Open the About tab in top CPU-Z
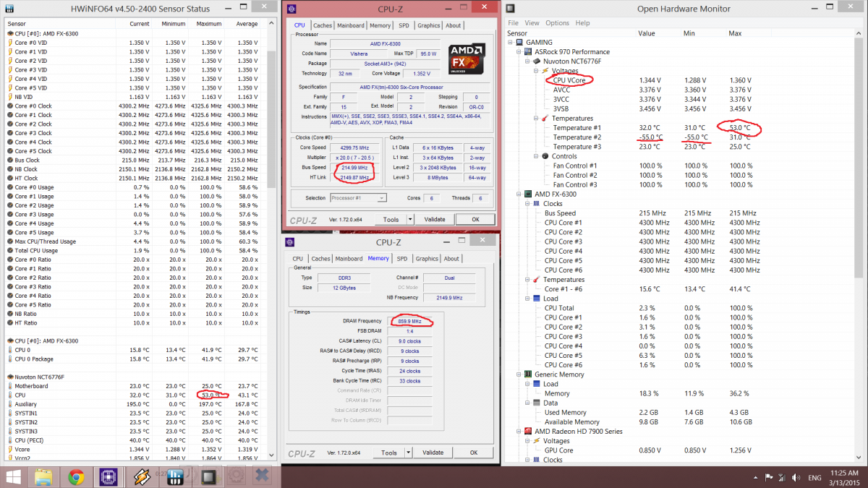 [454, 25]
